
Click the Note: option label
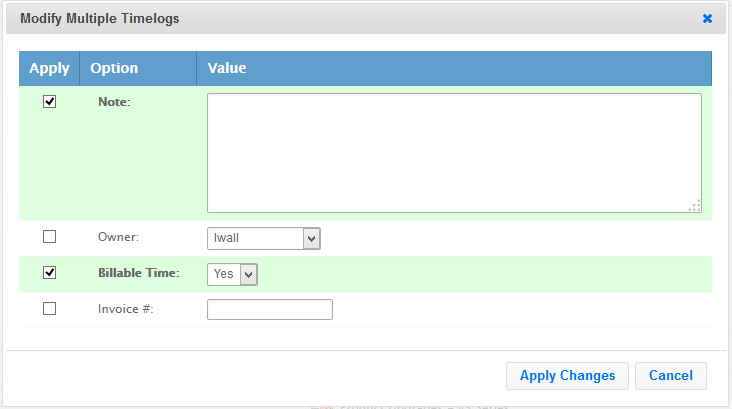coord(114,102)
